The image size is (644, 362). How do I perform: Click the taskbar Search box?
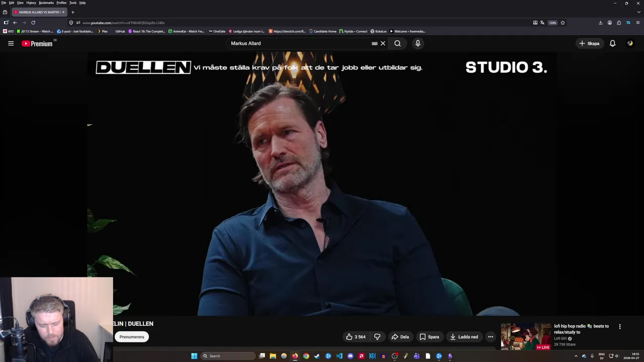point(228,356)
